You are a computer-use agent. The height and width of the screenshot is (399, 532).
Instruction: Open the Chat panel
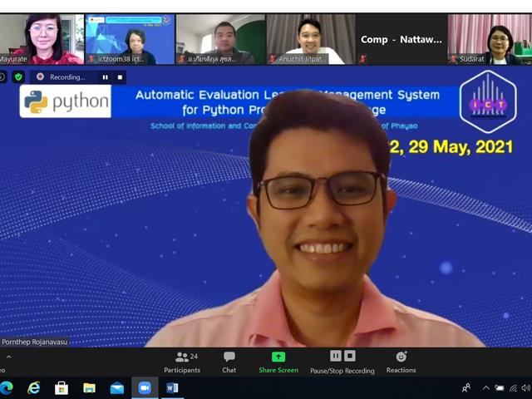[229, 362]
